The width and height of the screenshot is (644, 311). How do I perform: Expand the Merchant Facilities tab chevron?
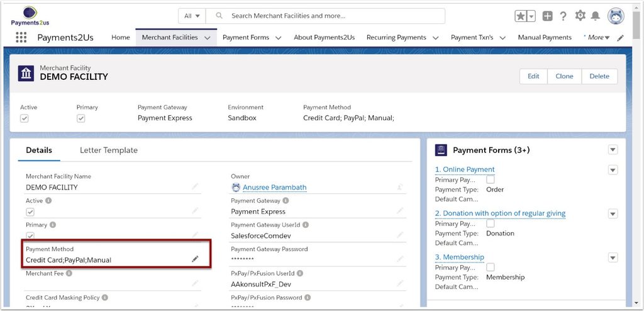click(208, 38)
